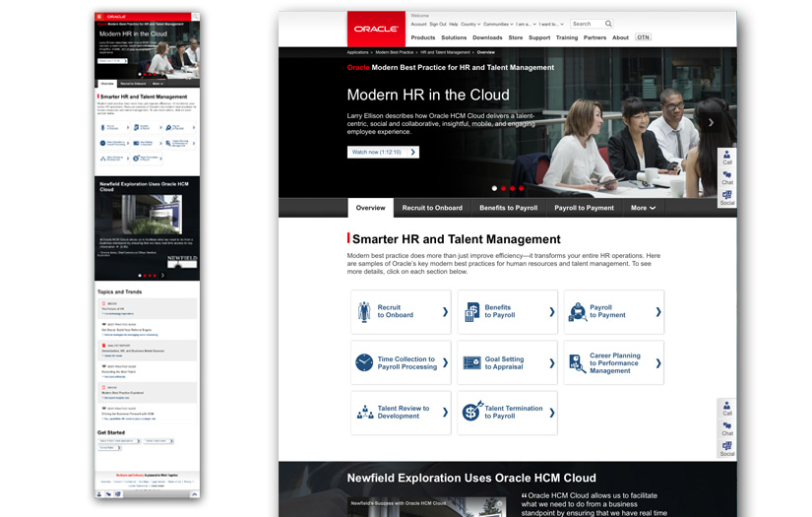
Task: Click the Time Collection clock icon
Action: (x=364, y=362)
